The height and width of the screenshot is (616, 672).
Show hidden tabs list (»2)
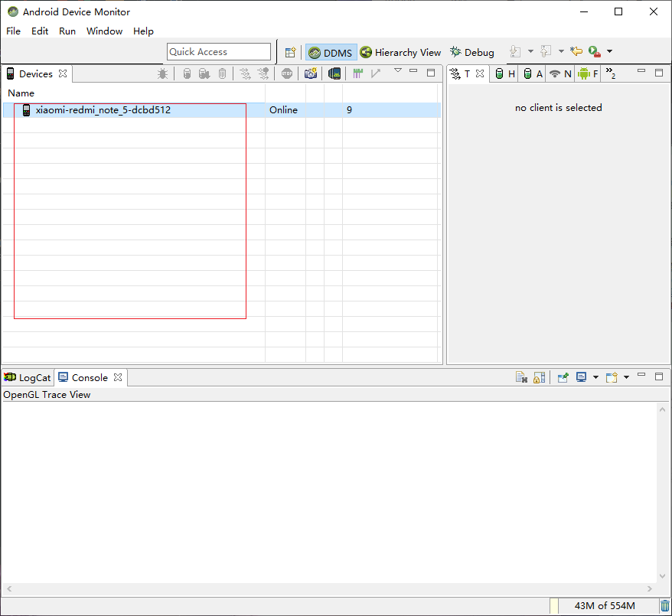pyautogui.click(x=611, y=73)
